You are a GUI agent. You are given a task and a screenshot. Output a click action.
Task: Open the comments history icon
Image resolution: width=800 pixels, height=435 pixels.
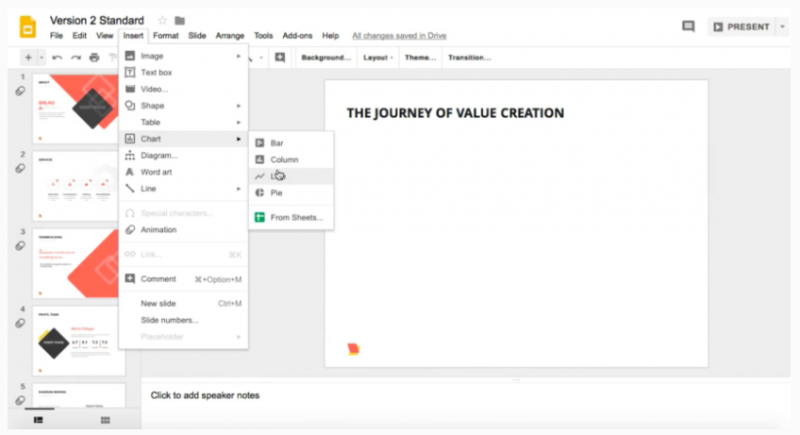(688, 27)
